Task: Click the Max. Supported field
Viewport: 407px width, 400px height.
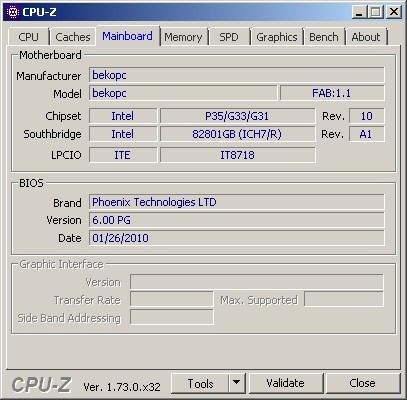Action: tap(344, 299)
